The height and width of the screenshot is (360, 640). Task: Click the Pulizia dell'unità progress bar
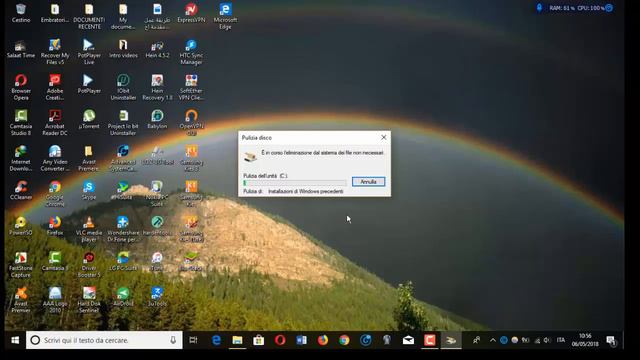coord(295,183)
